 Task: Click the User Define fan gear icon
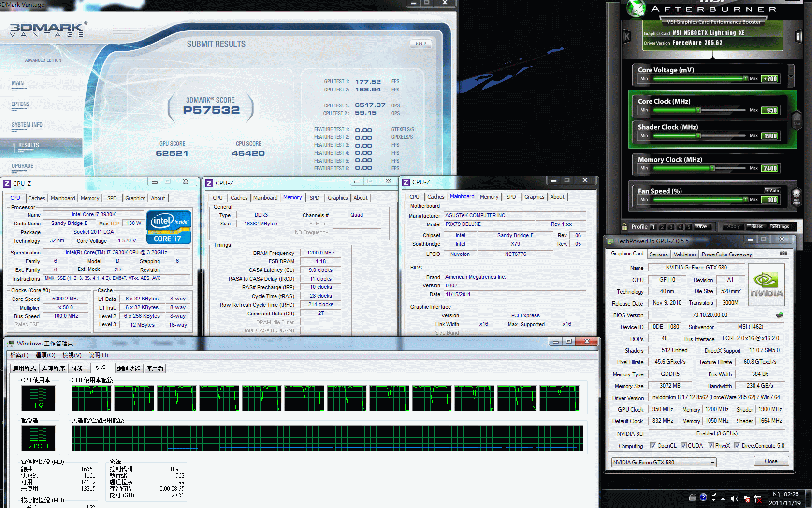tap(797, 196)
